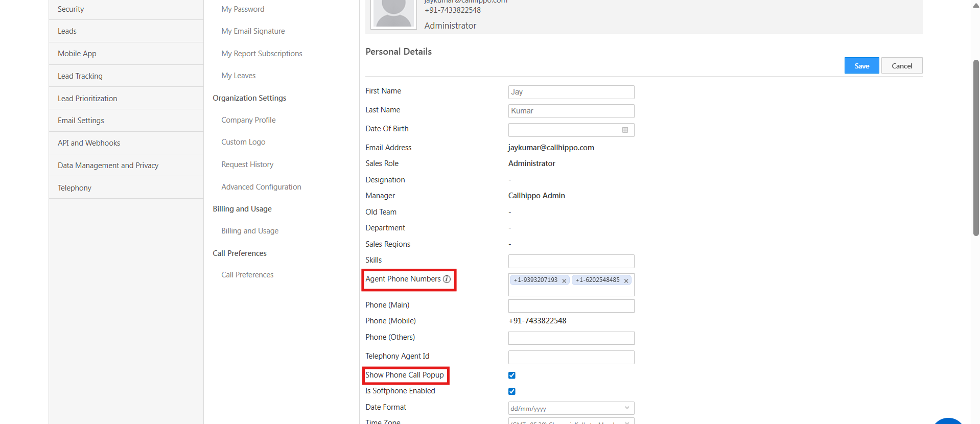This screenshot has width=980, height=424.
Task: Click Billing and Usage section heading
Action: 242,209
